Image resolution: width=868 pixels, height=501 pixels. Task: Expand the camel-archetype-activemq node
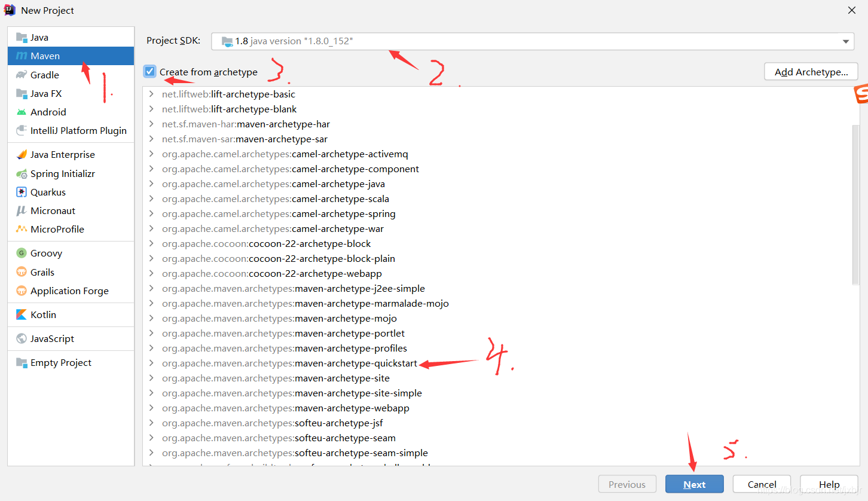[151, 154]
